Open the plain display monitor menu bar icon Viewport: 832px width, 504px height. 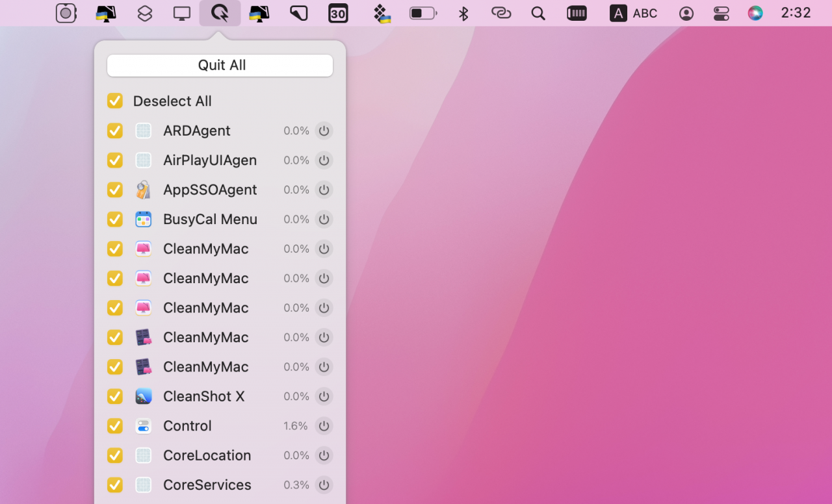tap(182, 13)
